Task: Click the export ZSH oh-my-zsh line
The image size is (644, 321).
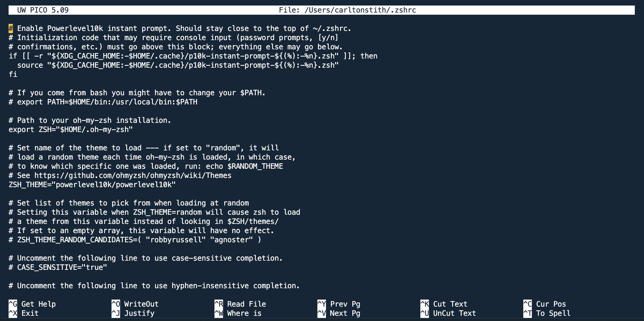Action: click(70, 130)
